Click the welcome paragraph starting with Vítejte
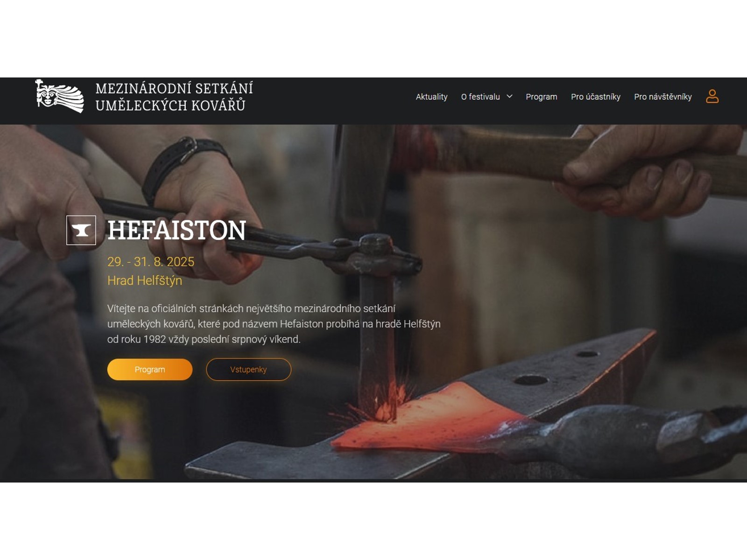Viewport: 747px width, 560px height. tap(274, 324)
